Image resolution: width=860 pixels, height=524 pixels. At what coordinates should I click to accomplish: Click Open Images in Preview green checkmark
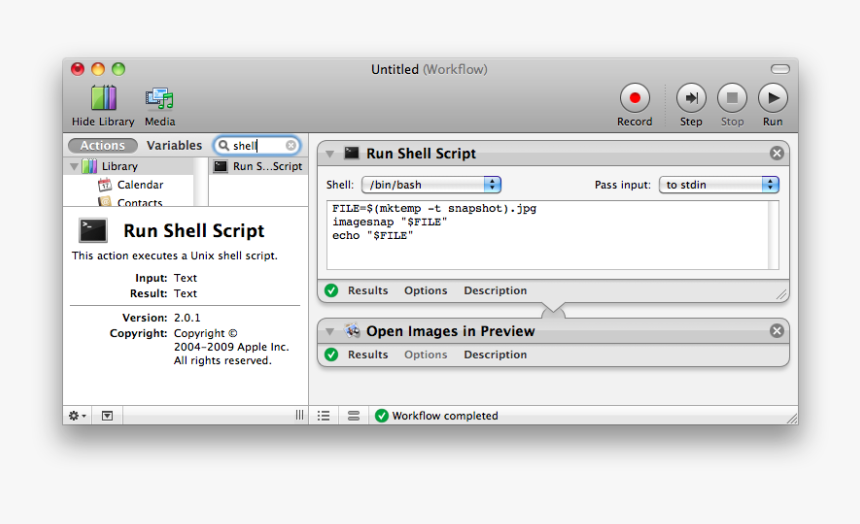point(331,354)
